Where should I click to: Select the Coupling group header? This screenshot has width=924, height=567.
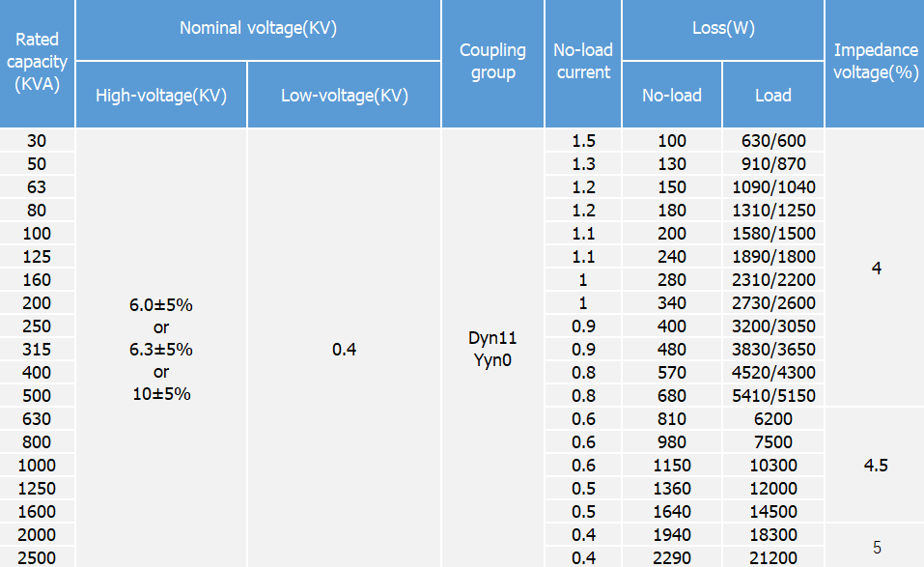[x=492, y=62]
